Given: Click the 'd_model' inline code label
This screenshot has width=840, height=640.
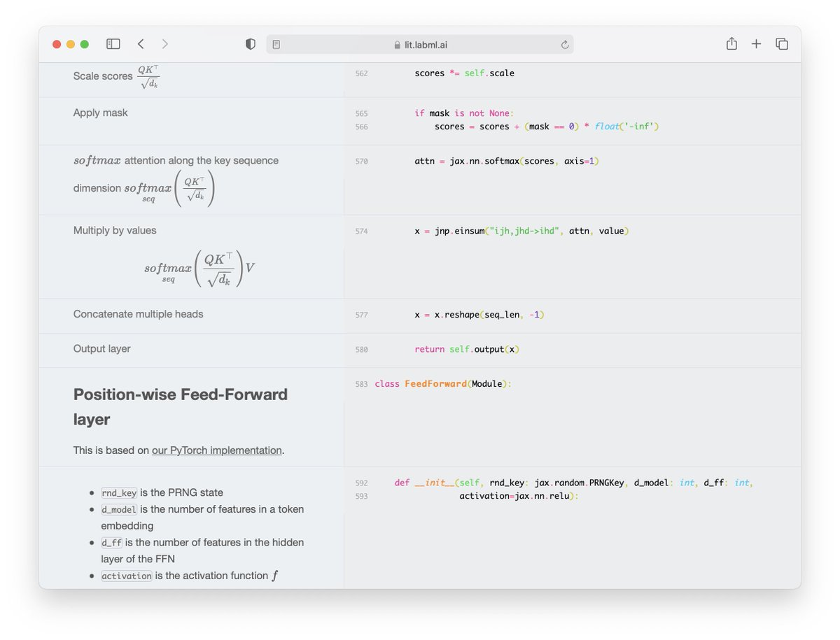Looking at the screenshot, I should (119, 509).
